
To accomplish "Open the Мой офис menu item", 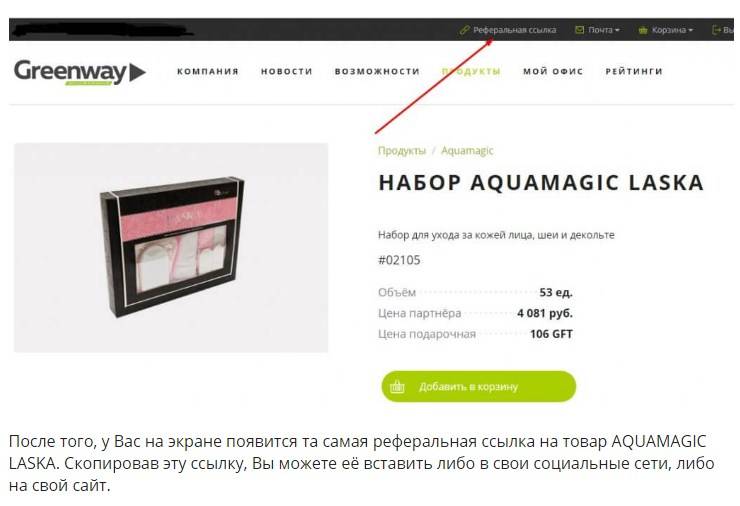I will (x=553, y=71).
